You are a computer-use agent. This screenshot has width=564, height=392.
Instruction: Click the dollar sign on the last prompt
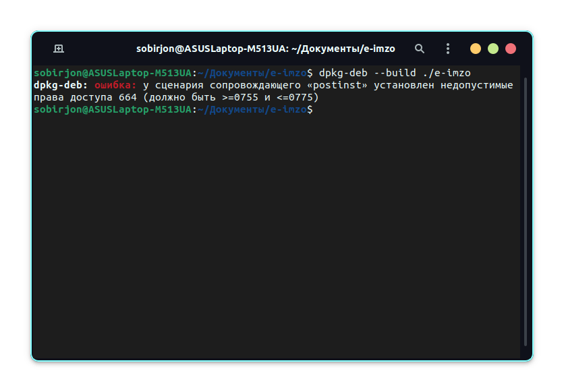coord(310,109)
